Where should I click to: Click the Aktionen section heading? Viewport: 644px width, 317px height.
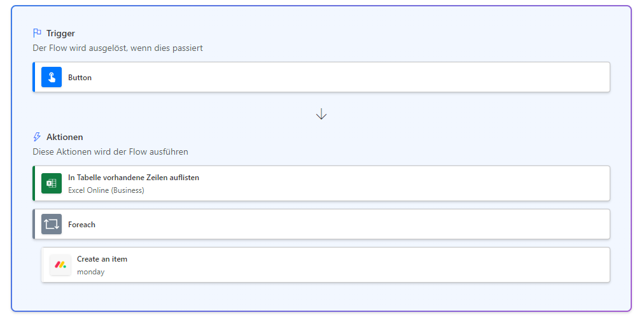64,137
